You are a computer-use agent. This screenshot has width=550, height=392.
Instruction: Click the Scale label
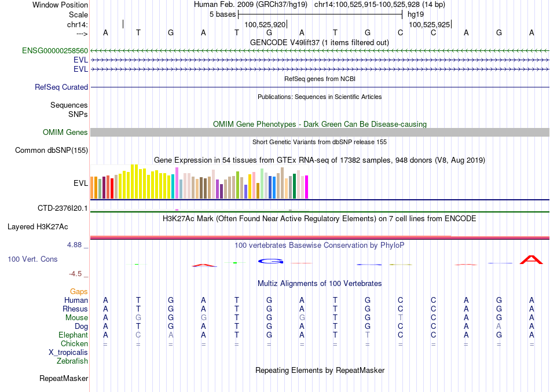[x=78, y=14]
